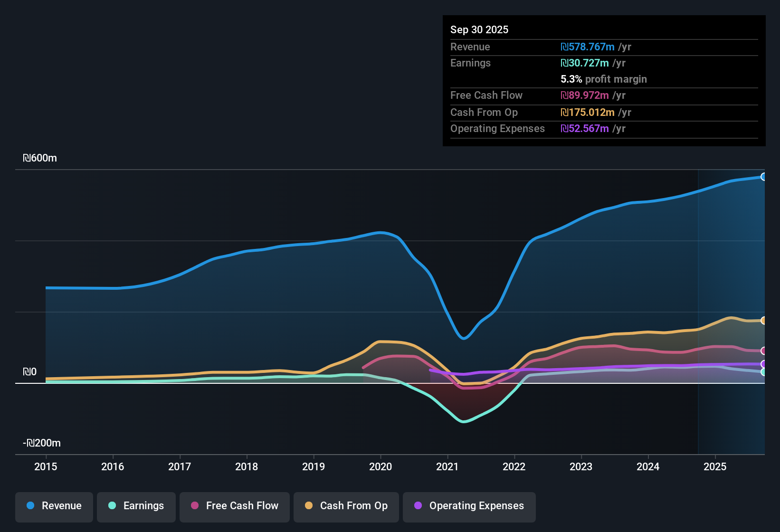
Task: Click the Cash From Op endpoint marker
Action: (764, 320)
